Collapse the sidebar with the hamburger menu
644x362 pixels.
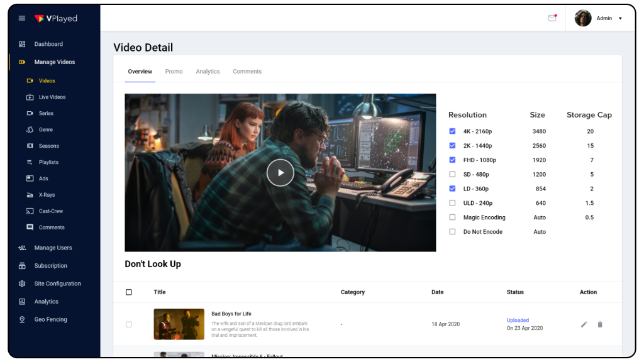pyautogui.click(x=21, y=18)
